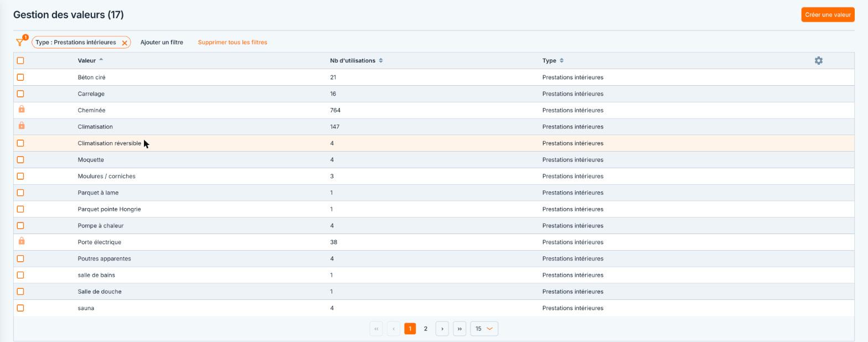Click the Gestion des valeurs (17) heading
Image resolution: width=868 pixels, height=342 pixels.
(69, 15)
